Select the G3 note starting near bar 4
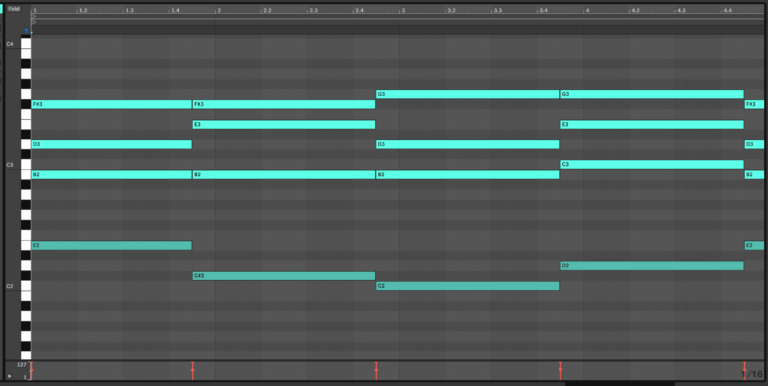This screenshot has height=386, width=768. (652, 94)
